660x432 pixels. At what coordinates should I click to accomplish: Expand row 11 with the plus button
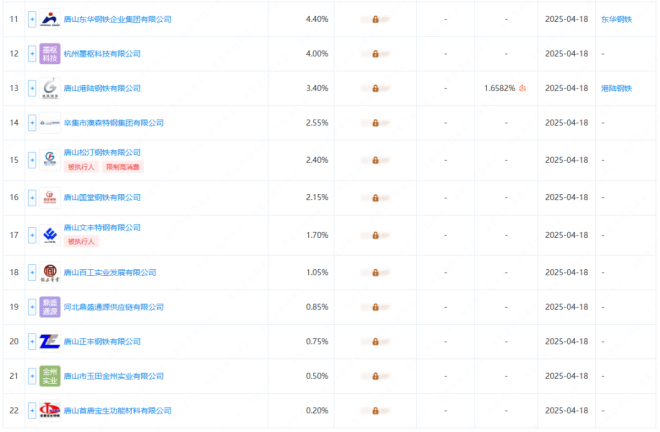click(x=32, y=19)
